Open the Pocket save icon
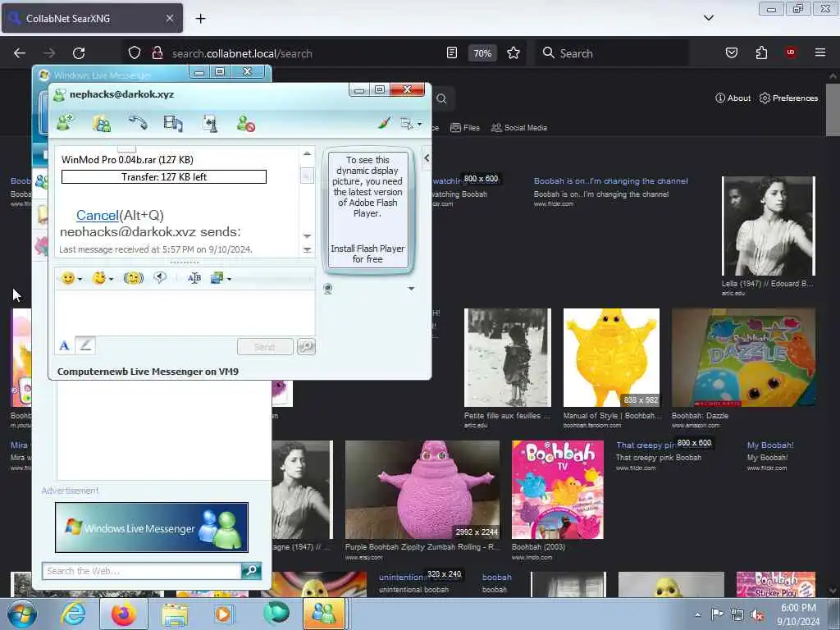The image size is (840, 630). pyautogui.click(x=732, y=53)
